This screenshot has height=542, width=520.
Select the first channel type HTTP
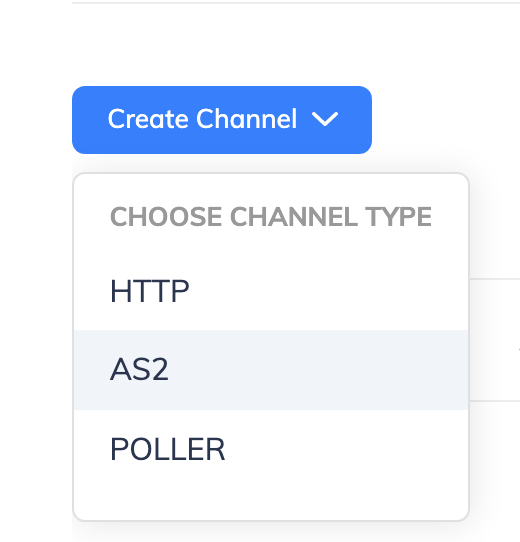coord(271,291)
